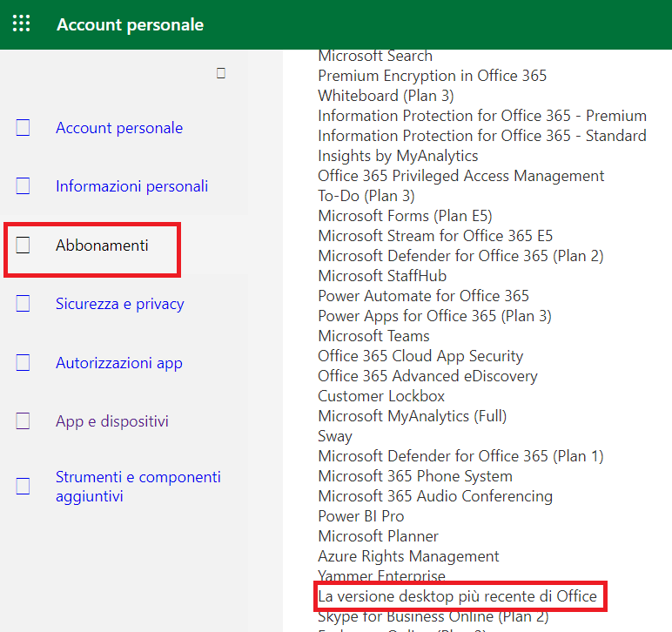The height and width of the screenshot is (632, 672).
Task: Click 'Power Automate for Office 365'
Action: [423, 296]
